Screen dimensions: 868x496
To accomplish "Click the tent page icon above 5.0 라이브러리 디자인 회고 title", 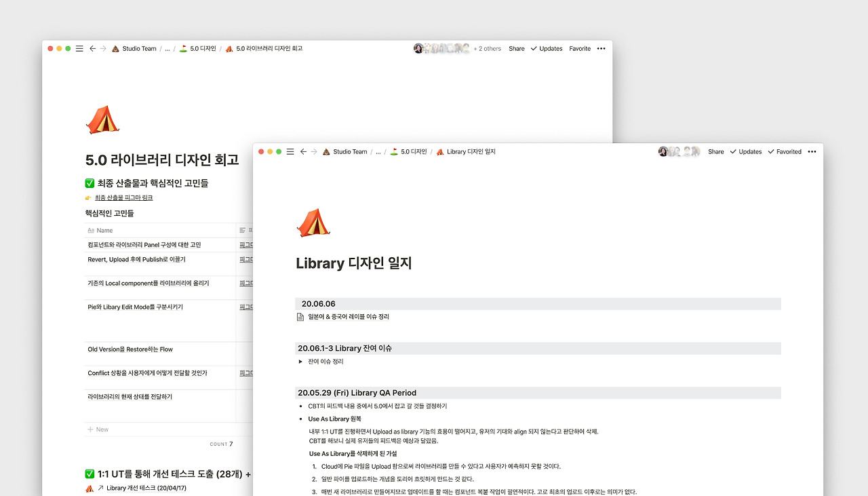I will click(102, 119).
